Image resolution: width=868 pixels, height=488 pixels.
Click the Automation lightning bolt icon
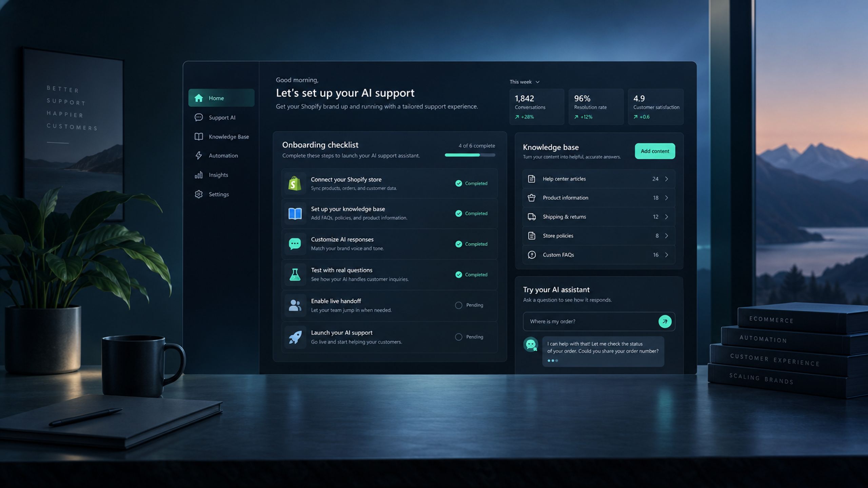199,156
